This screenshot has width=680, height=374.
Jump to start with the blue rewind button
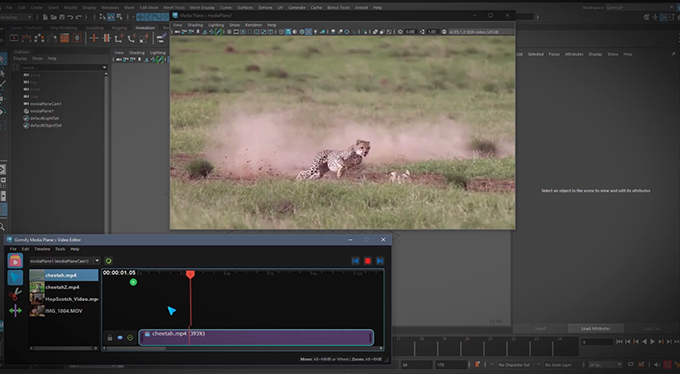pyautogui.click(x=355, y=261)
